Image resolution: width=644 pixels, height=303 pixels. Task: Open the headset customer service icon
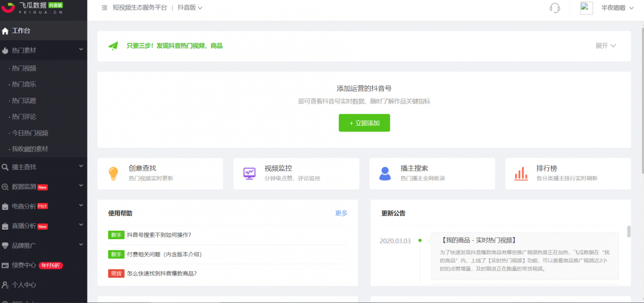point(554,8)
